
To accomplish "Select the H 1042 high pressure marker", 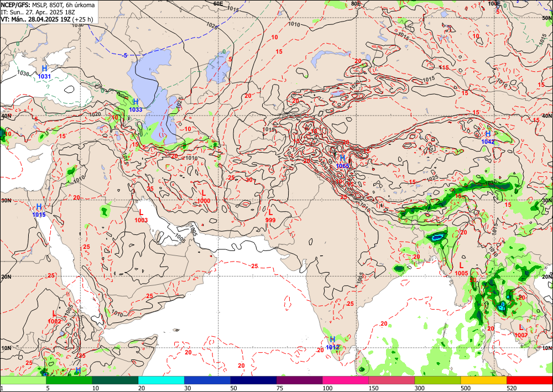I will pyautogui.click(x=488, y=138).
